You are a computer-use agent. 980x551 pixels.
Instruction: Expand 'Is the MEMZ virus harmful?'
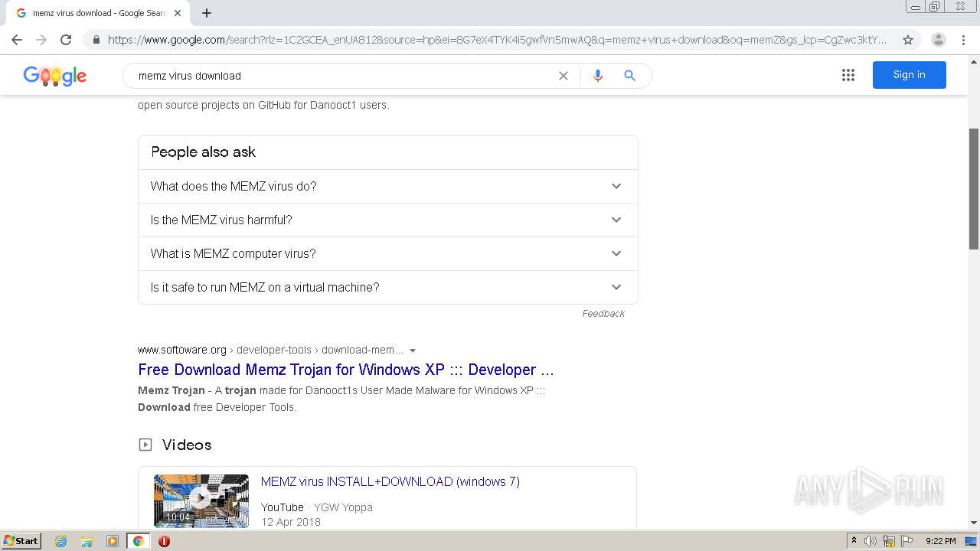pyautogui.click(x=387, y=220)
